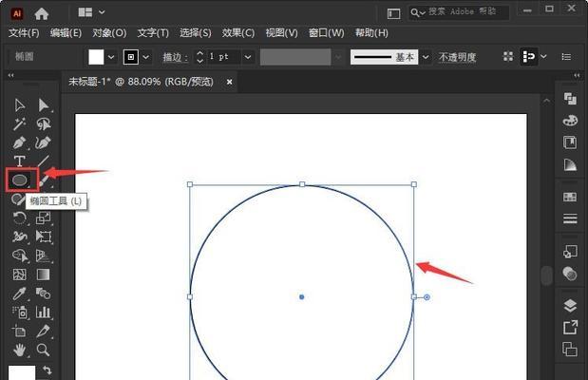588x380 pixels.
Task: Click the 搜索 Adobe 帮助 search field
Action: pyautogui.click(x=459, y=12)
